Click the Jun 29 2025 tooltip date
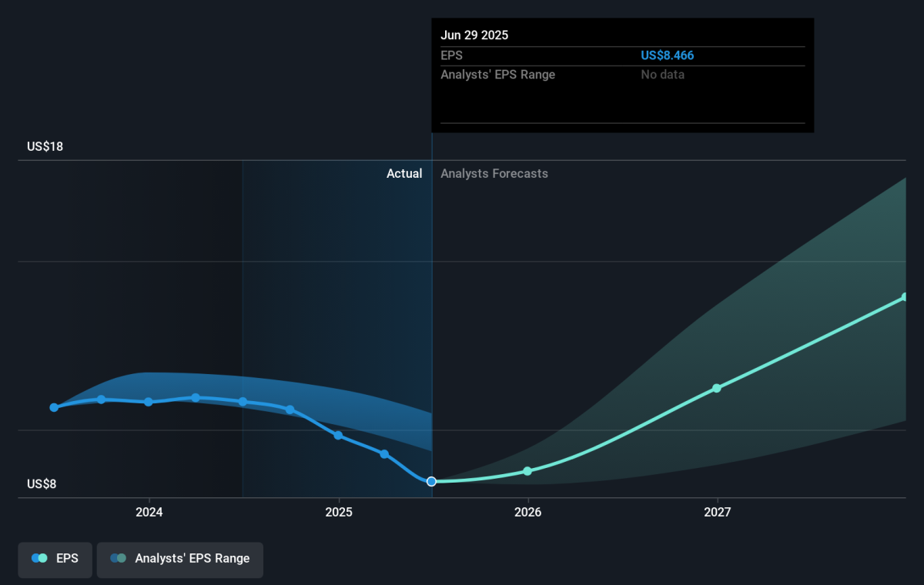 (474, 35)
